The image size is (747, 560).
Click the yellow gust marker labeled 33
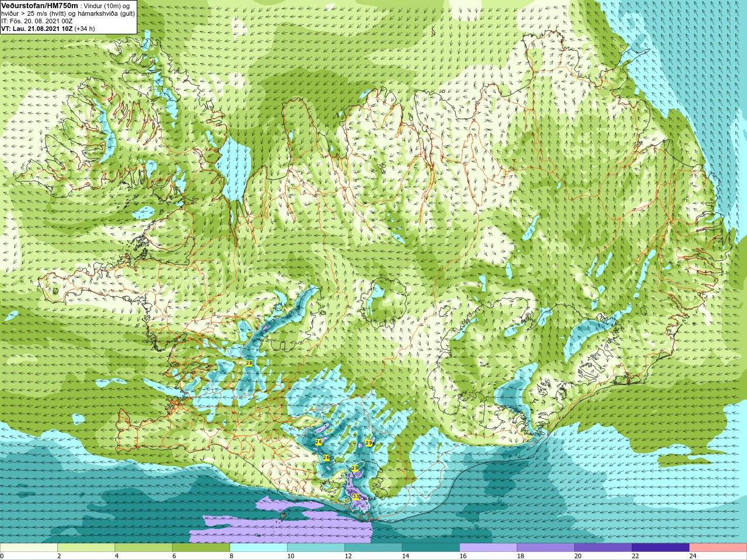click(356, 497)
